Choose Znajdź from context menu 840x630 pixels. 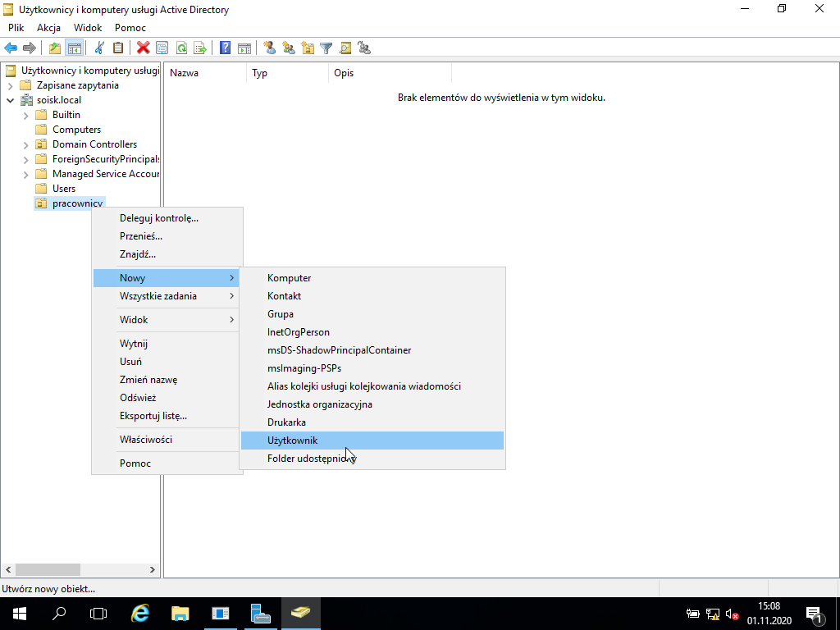pyautogui.click(x=167, y=254)
